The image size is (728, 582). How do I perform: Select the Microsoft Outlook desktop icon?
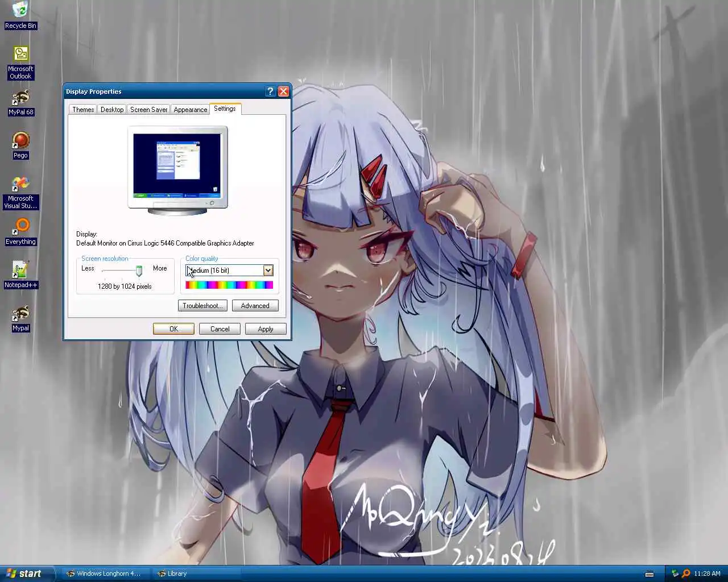(x=20, y=63)
